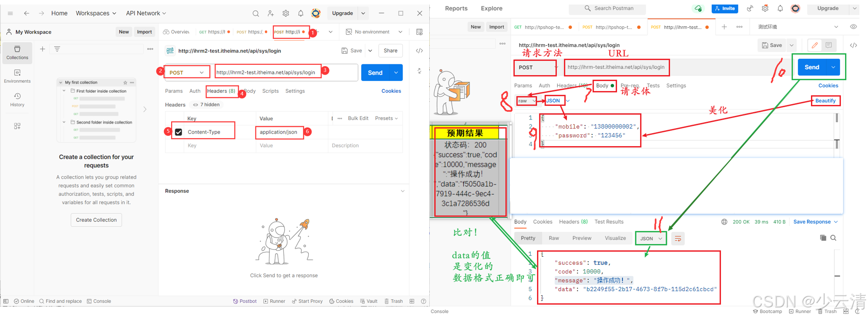
Task: Open settings gear in left Postman header
Action: pos(286,14)
